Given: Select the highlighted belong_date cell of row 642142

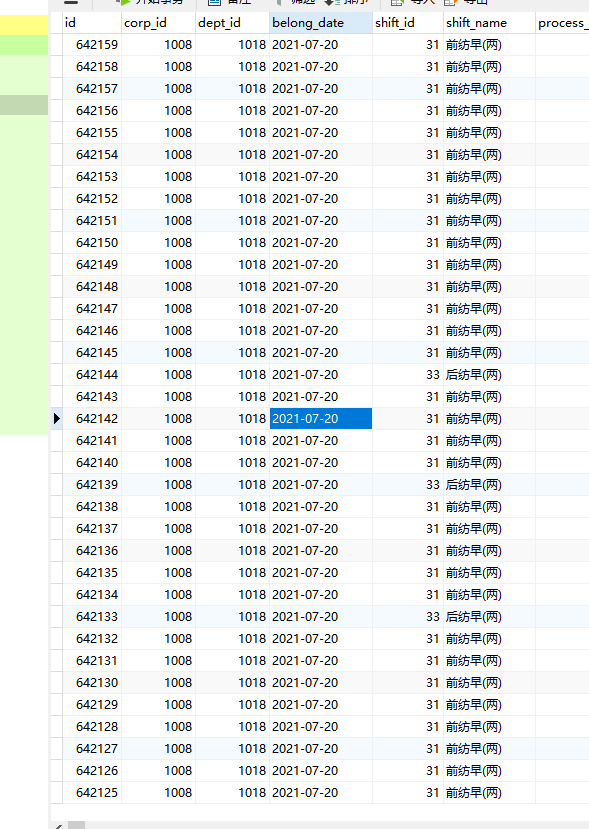Looking at the screenshot, I should [321, 419].
